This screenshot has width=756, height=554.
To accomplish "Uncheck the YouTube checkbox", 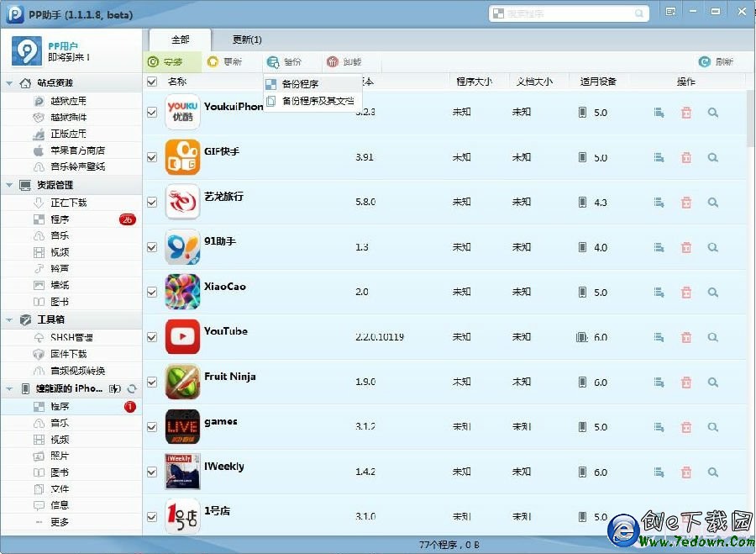I will coord(152,337).
